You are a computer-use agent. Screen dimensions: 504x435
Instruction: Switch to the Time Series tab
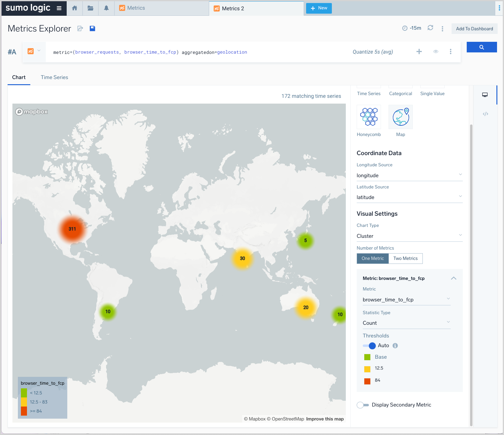[x=55, y=77]
